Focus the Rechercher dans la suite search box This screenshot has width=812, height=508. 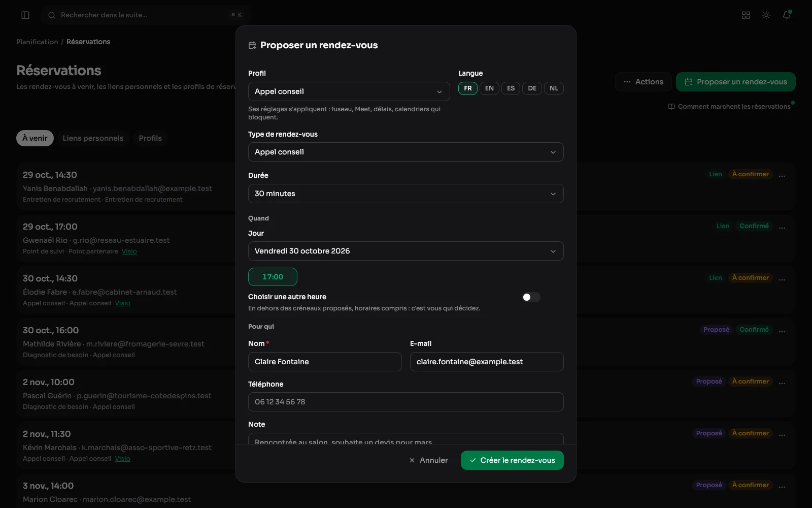(146, 15)
